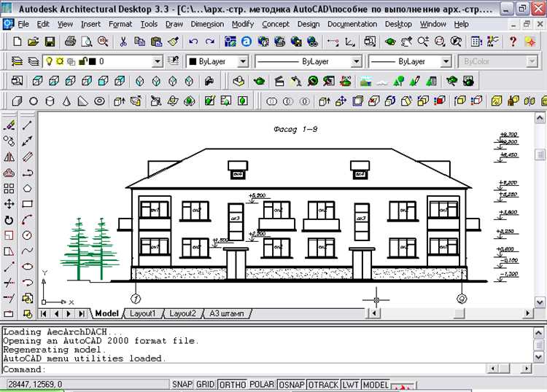This screenshot has width=547, height=392.
Task: Toggle ORTHO mode in status bar
Action: coord(232,385)
